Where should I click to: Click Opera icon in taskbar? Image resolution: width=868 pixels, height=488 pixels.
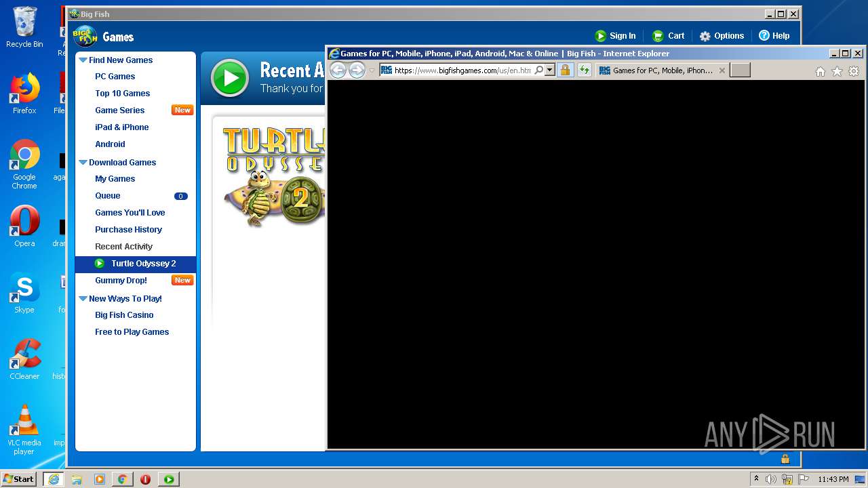point(145,479)
